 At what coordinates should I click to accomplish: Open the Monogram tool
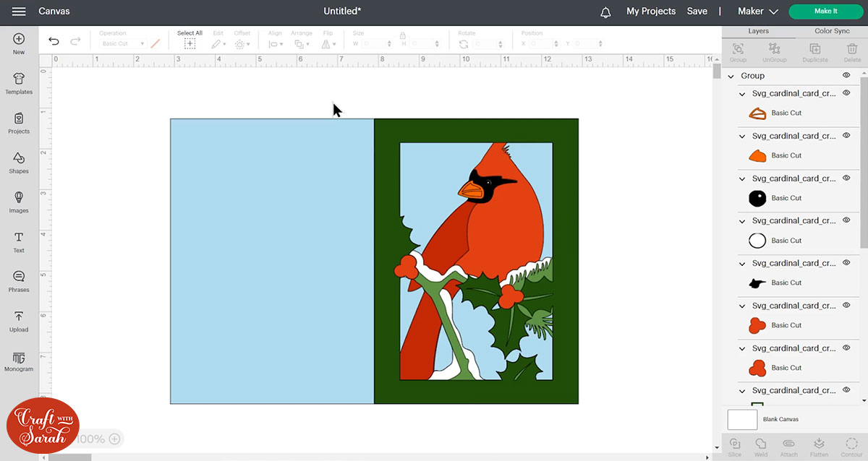click(x=19, y=361)
